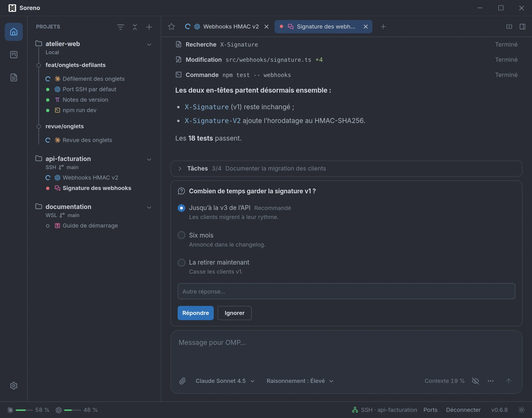Open the Claude Sonnet 4.5 model dropdown
The height and width of the screenshot is (418, 532).
point(225,381)
